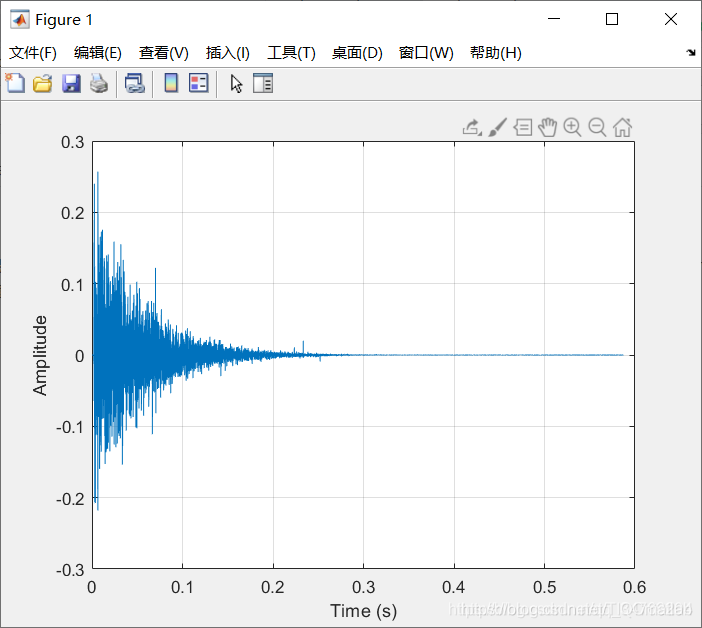The width and height of the screenshot is (702, 628).
Task: Open the 查看(V) menu
Action: tap(163, 53)
